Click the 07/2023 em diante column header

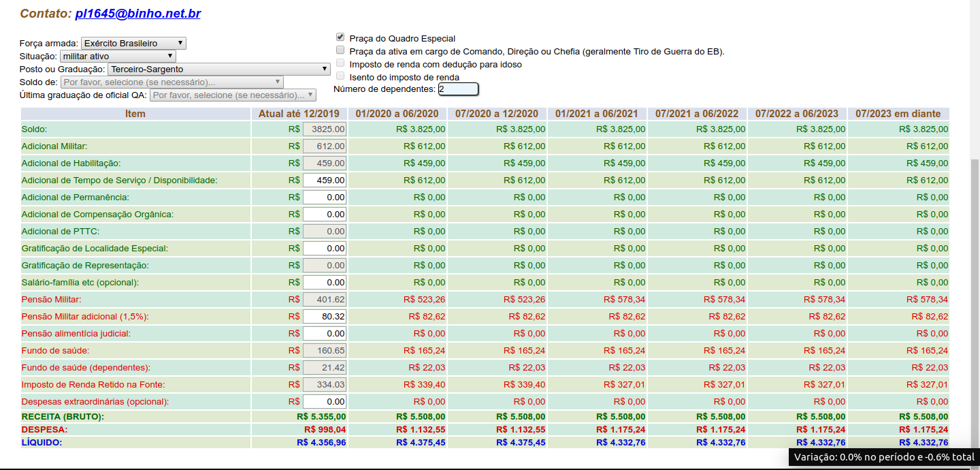click(898, 114)
